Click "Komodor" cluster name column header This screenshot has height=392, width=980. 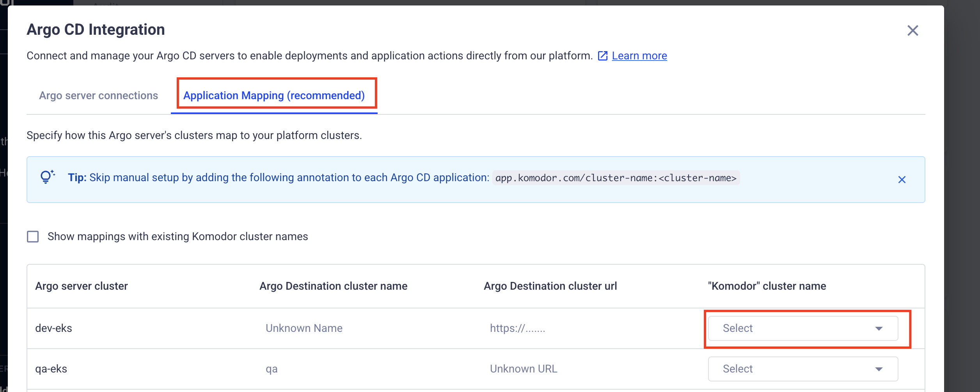coord(767,286)
